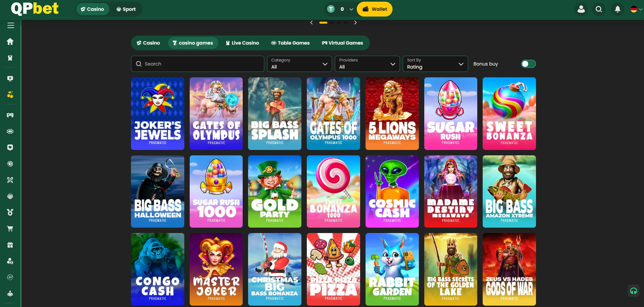Open the live dealer vest icon in sidebar
Viewport: 644px width, 307px height.
click(x=10, y=58)
